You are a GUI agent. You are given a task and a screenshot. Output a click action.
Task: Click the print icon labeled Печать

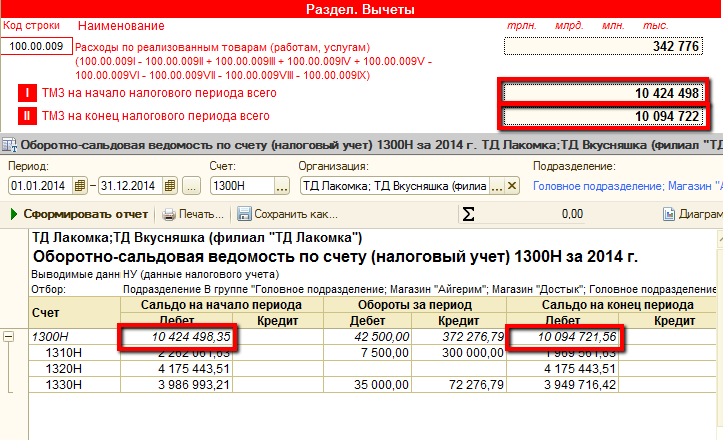click(170, 214)
